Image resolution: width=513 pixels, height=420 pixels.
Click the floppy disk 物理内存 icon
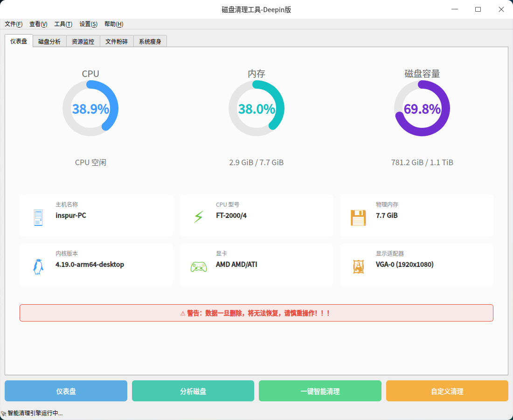coord(358,218)
